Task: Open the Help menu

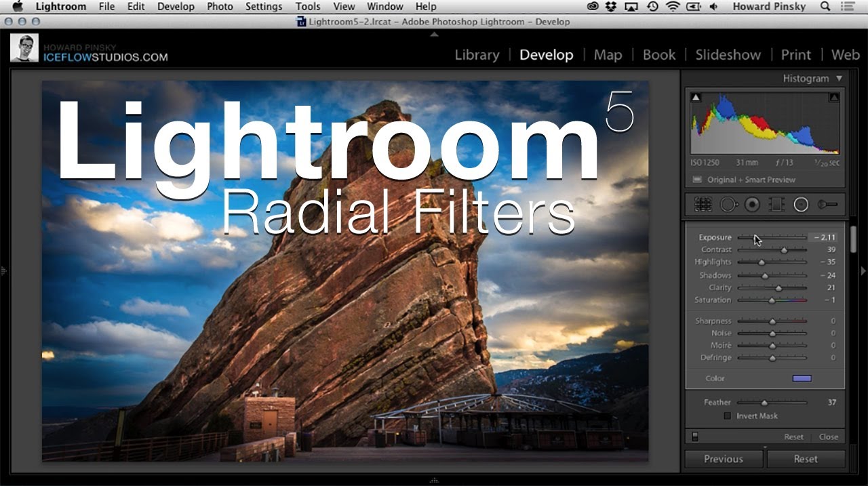Action: 426,7
